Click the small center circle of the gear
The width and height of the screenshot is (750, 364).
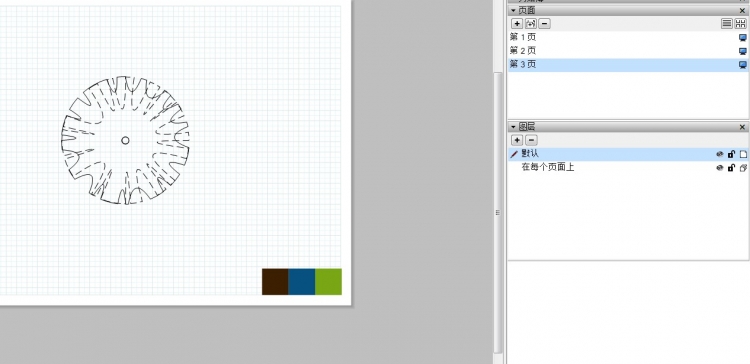point(125,140)
